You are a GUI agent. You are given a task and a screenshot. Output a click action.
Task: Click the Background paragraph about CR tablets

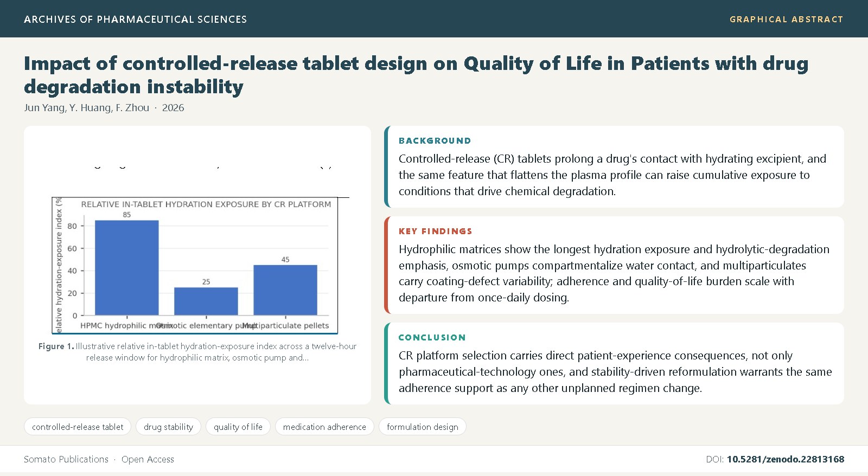[612, 175]
